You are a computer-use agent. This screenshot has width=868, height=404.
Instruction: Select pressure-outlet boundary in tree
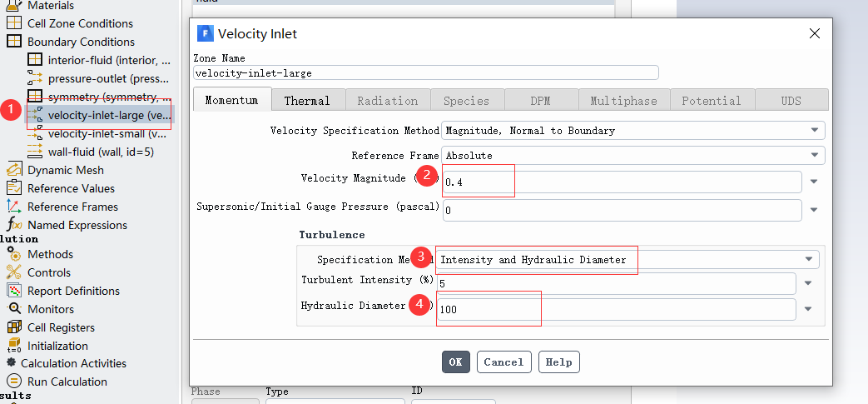pyautogui.click(x=108, y=78)
